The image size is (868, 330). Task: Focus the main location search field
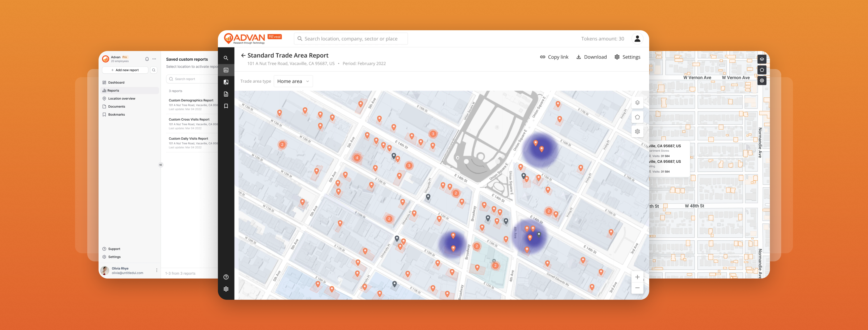click(351, 39)
